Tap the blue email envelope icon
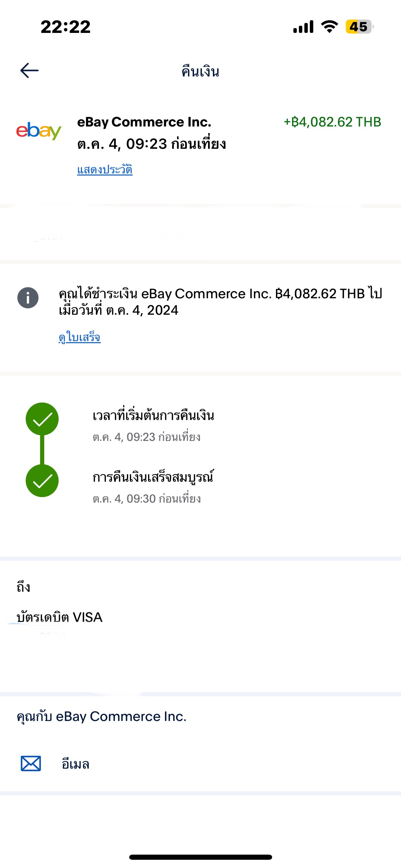401x868 pixels. [x=31, y=763]
